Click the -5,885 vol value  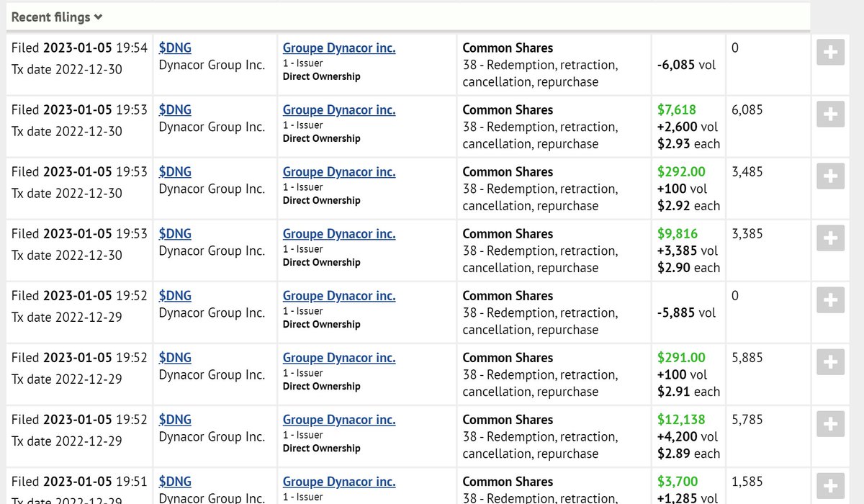[x=686, y=312]
